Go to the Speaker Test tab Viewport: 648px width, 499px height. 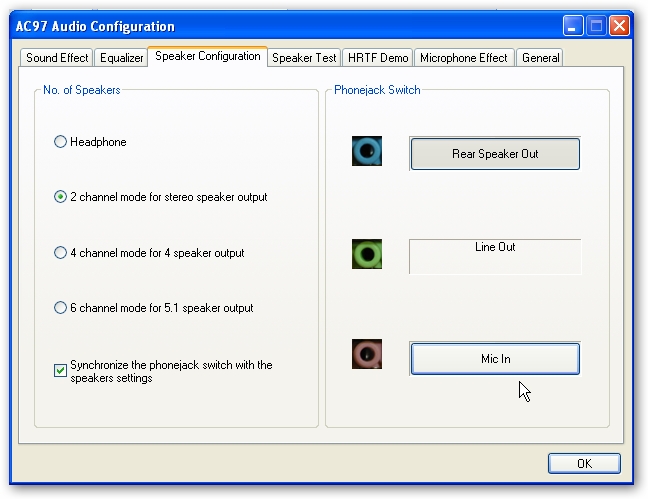point(304,58)
